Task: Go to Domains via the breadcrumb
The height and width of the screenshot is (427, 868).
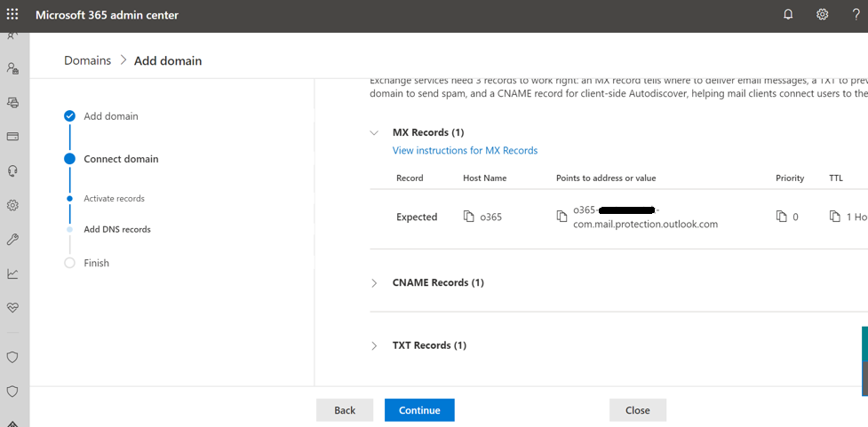Action: pyautogui.click(x=87, y=60)
